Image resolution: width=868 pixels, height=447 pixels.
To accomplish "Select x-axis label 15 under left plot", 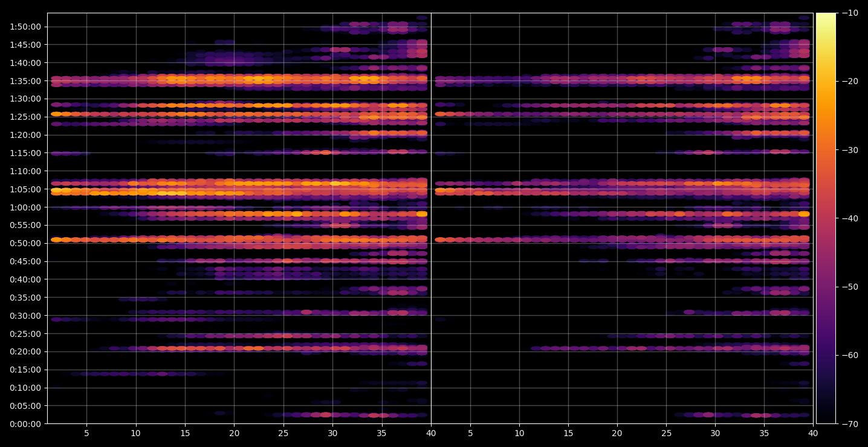I will [185, 434].
